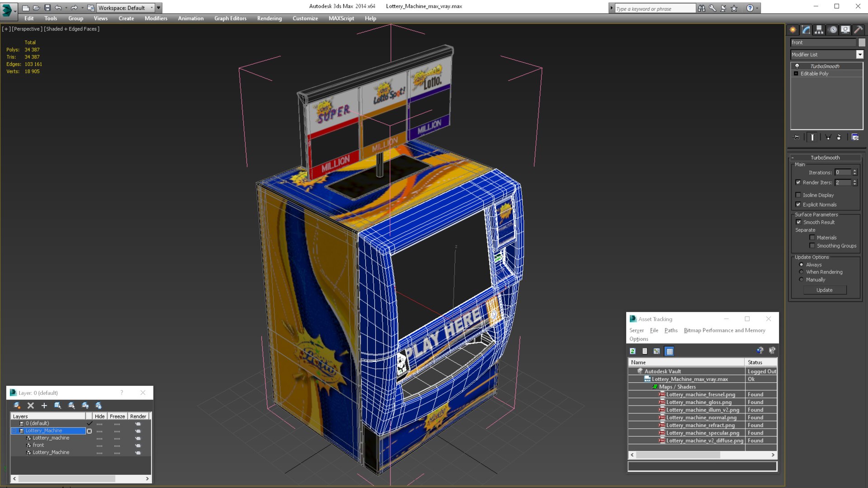
Task: Click the TurboSmooth Update button
Action: point(824,290)
